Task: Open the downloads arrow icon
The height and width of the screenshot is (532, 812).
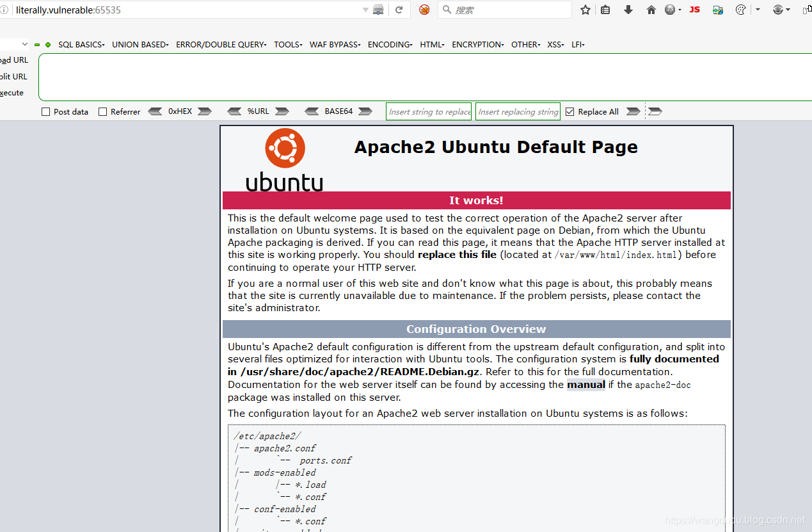Action: [628, 10]
